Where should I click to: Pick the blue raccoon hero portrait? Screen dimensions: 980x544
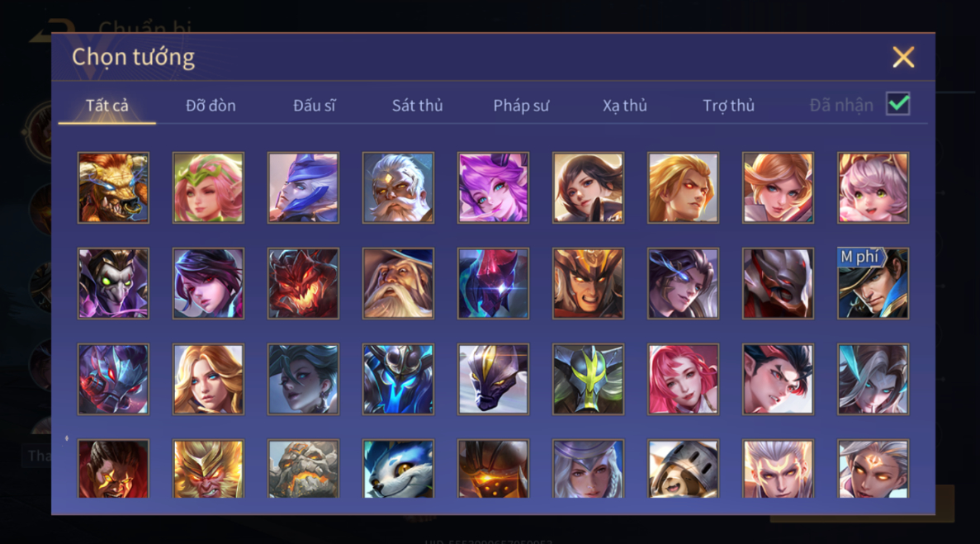398,468
